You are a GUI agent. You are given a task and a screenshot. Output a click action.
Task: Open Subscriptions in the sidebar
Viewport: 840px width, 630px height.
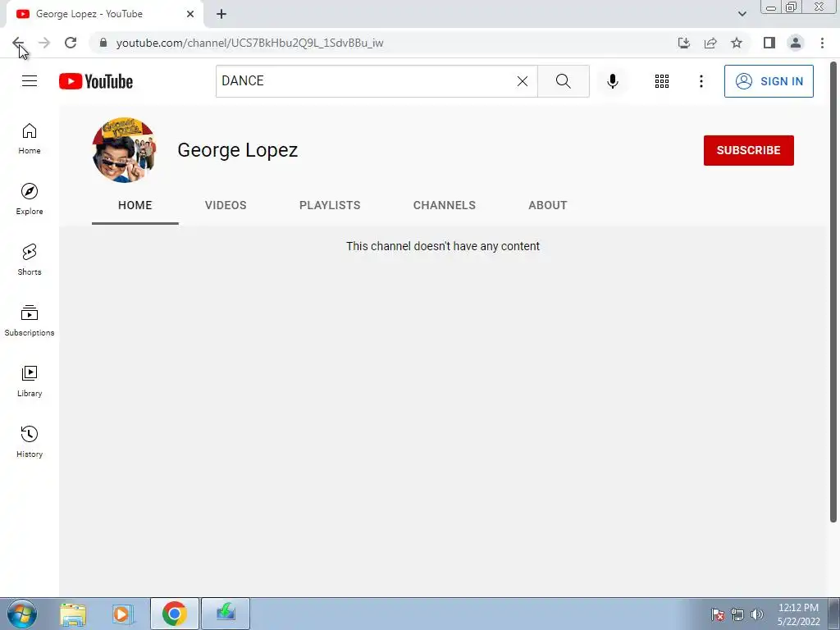30,320
